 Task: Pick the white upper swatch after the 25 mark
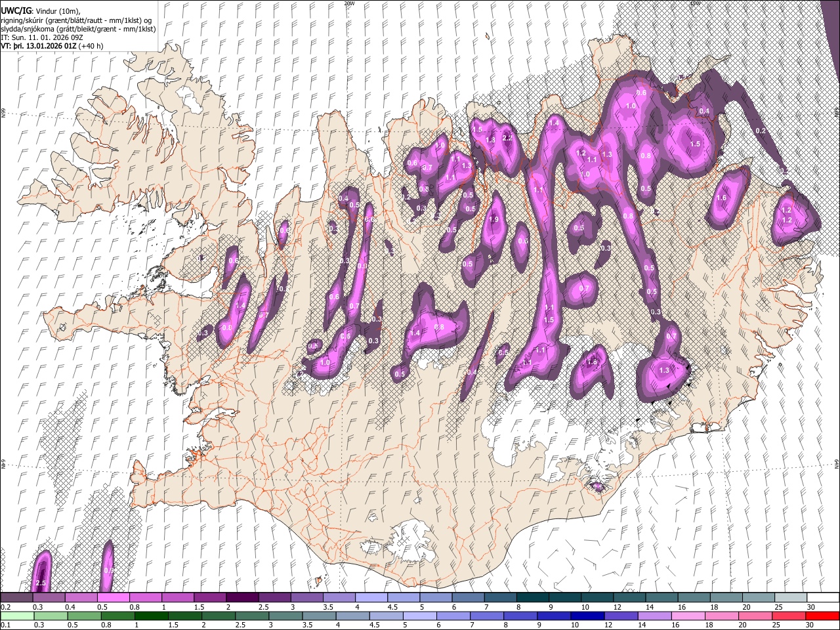click(824, 598)
